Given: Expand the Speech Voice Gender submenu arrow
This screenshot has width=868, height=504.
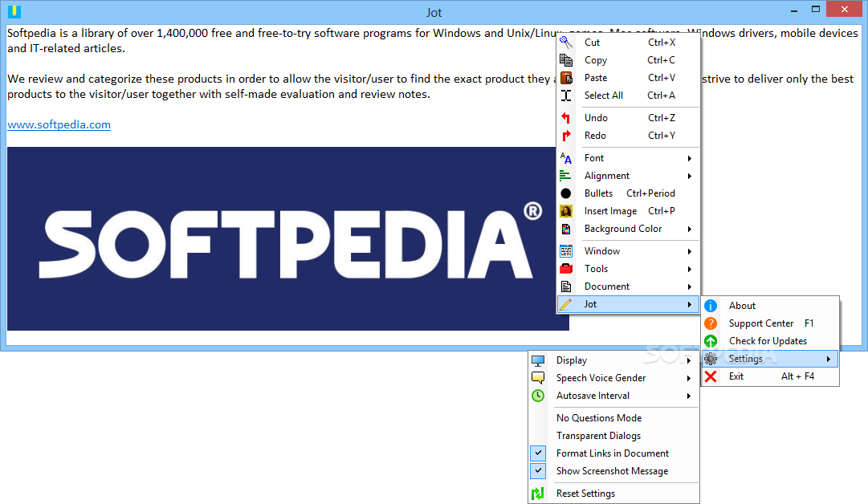Looking at the screenshot, I should tap(689, 379).
